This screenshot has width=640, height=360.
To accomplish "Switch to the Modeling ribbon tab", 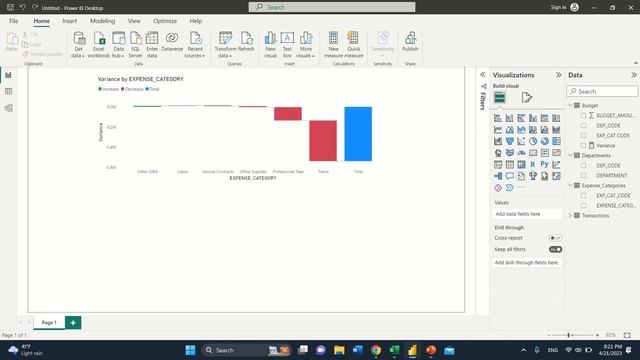I will 102,21.
